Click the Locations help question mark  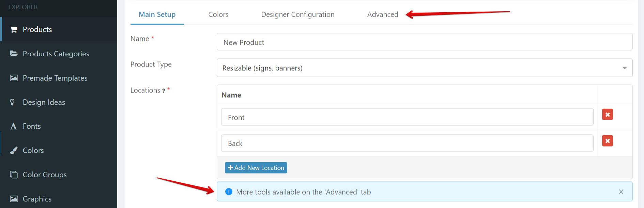point(164,91)
